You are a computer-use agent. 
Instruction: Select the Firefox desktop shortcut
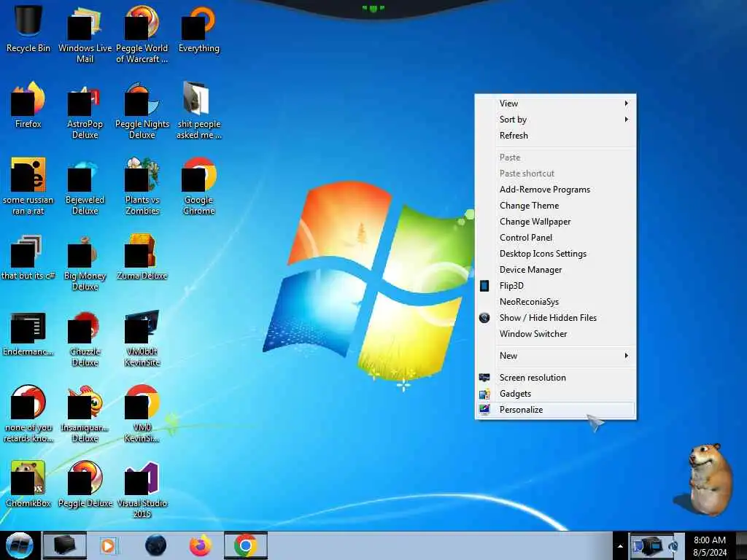tap(28, 105)
